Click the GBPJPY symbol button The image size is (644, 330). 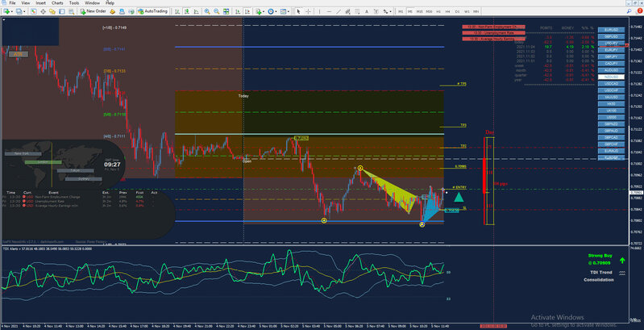coord(611,56)
